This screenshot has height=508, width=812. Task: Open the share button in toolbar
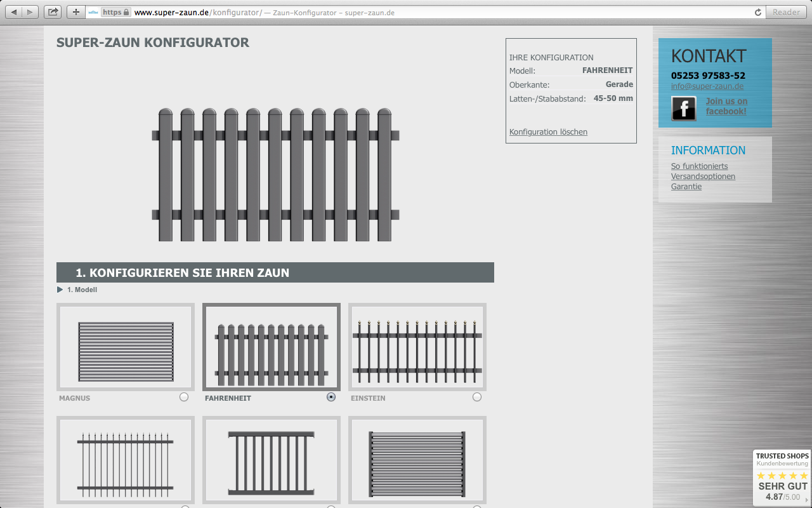tap(53, 12)
